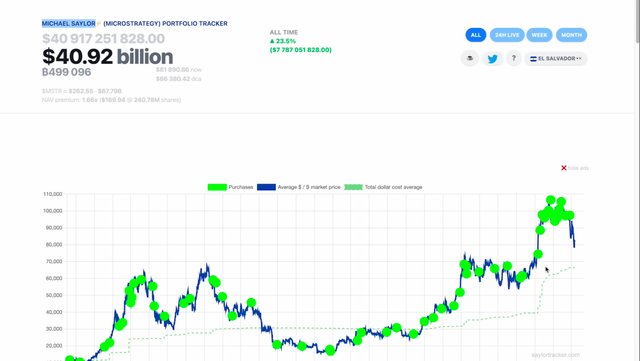
Task: Click the $40.92 billion portfolio value
Action: 108,56
